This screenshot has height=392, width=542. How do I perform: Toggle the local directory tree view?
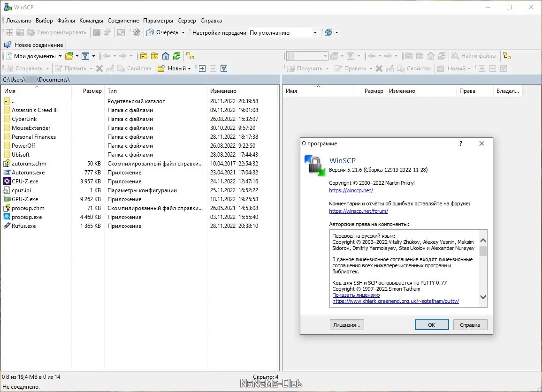[190, 56]
